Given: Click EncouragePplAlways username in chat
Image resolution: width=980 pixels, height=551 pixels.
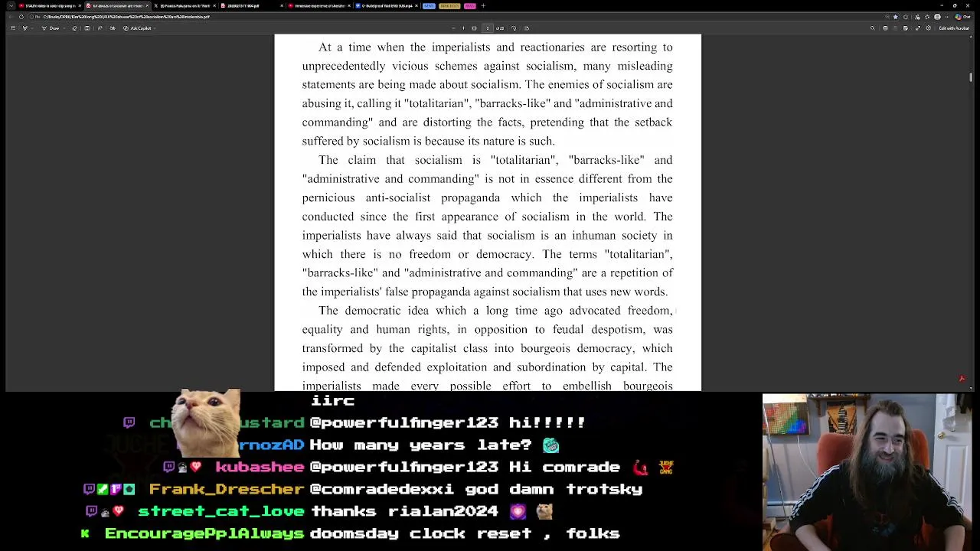Looking at the screenshot, I should [204, 533].
